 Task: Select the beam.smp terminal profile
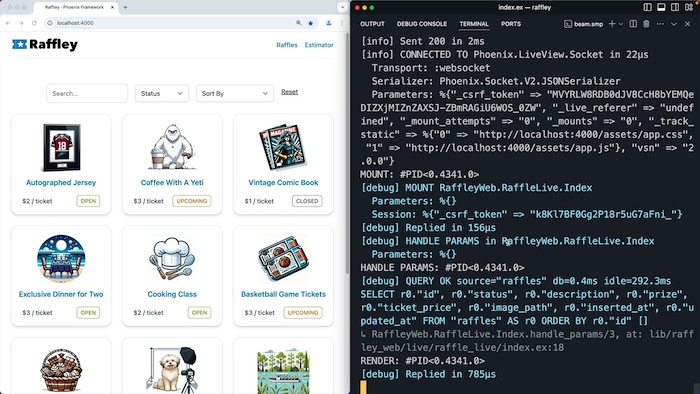pos(583,24)
